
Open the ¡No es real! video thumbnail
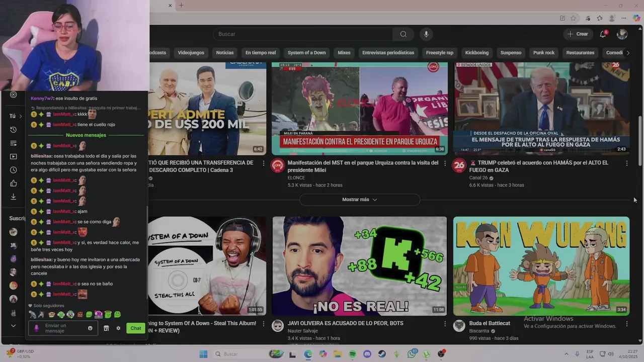pos(360,266)
